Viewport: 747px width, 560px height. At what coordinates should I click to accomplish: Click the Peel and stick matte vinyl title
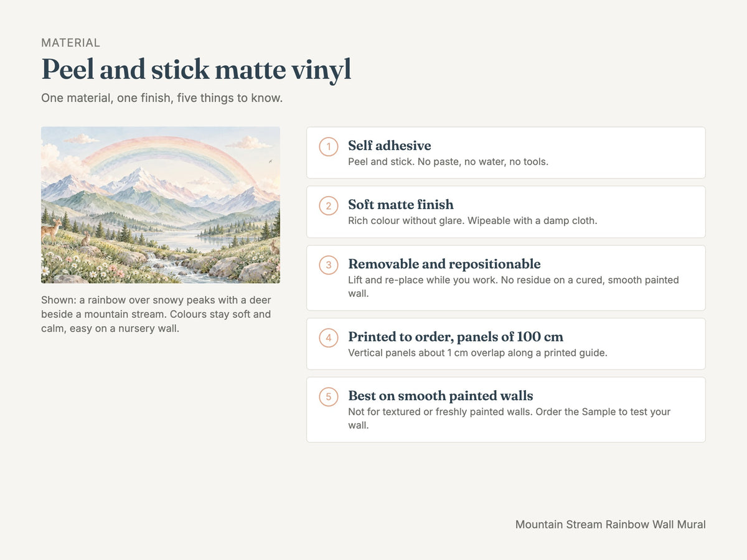click(x=196, y=70)
